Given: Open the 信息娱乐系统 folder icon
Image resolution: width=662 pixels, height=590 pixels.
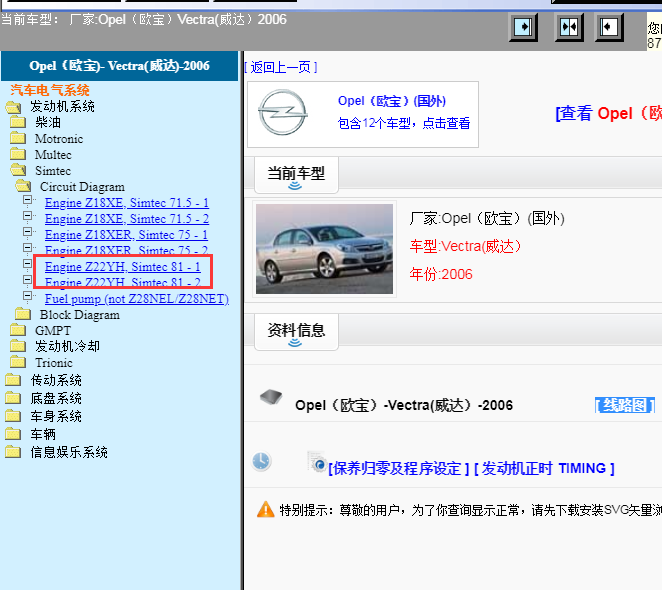Looking at the screenshot, I should pos(13,452).
